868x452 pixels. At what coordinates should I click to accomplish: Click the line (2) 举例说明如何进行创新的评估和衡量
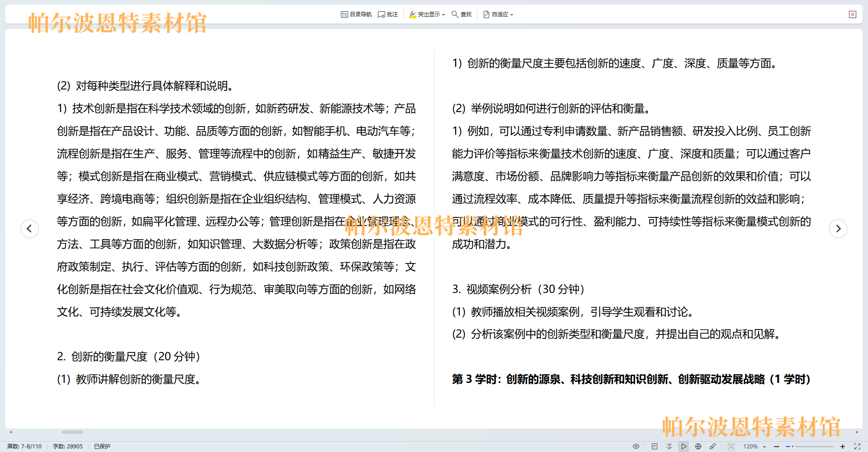pos(552,108)
